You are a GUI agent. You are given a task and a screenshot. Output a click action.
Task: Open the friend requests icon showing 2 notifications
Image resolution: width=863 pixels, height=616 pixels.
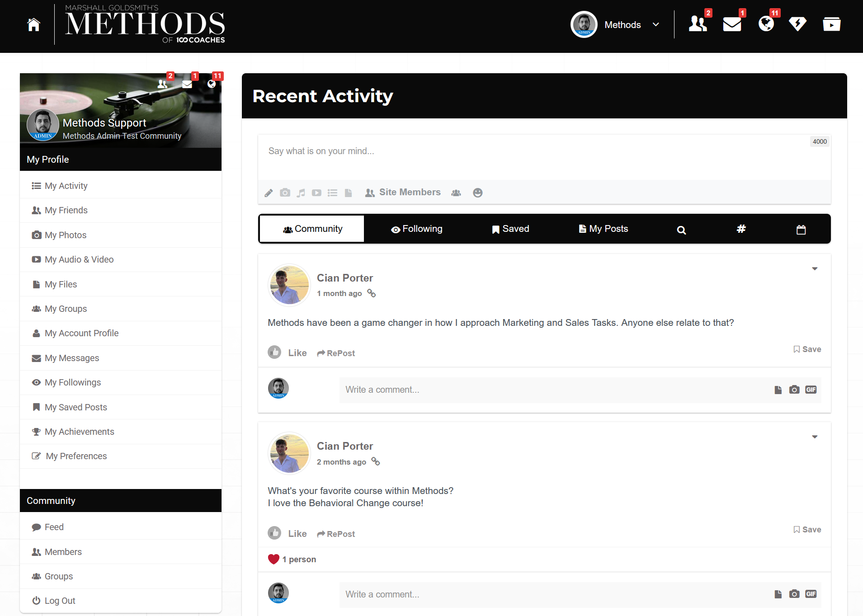click(698, 24)
